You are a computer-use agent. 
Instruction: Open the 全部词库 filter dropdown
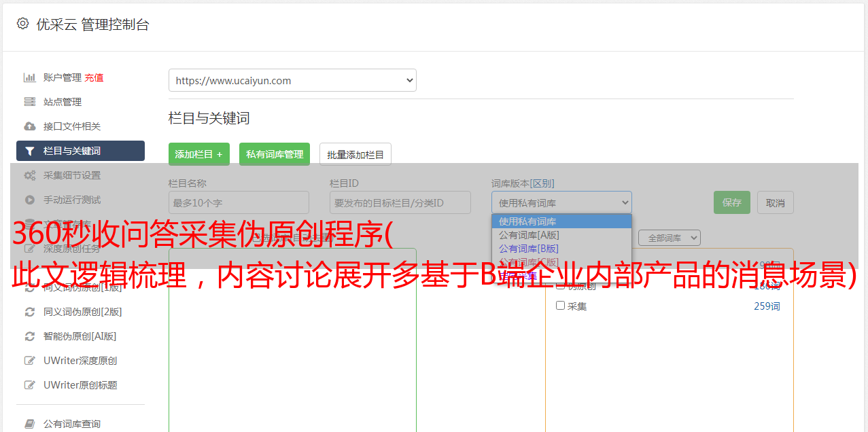pos(670,238)
